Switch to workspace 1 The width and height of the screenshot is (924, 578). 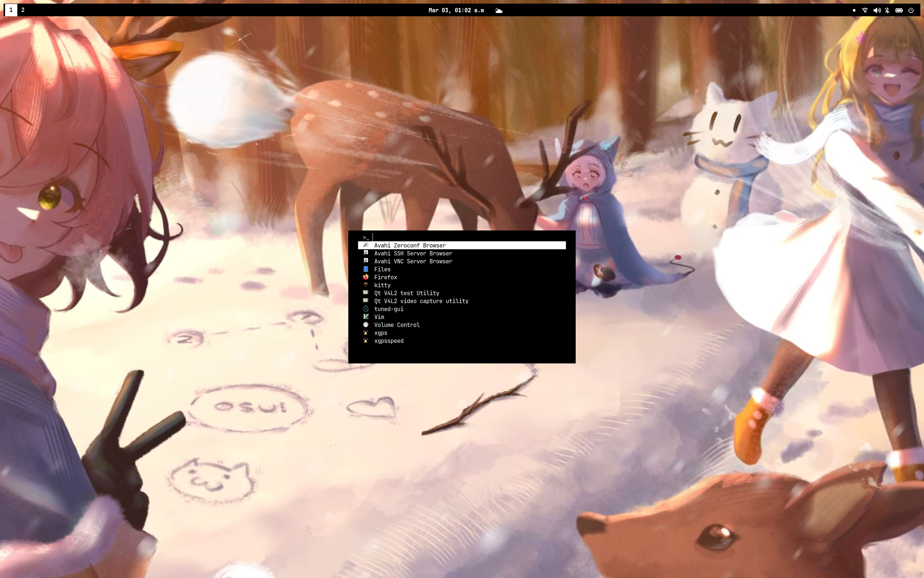click(x=11, y=10)
